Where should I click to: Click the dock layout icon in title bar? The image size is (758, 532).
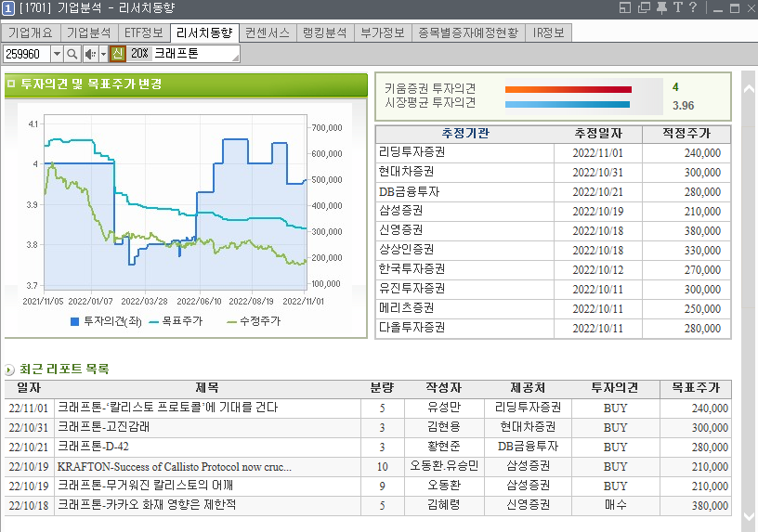(626, 8)
